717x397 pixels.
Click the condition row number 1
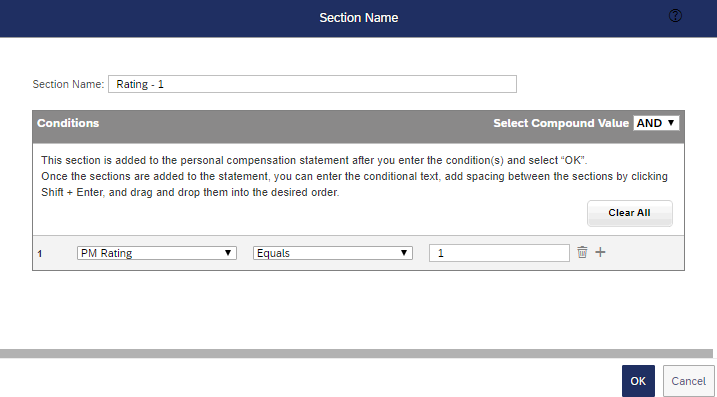pyautogui.click(x=40, y=253)
